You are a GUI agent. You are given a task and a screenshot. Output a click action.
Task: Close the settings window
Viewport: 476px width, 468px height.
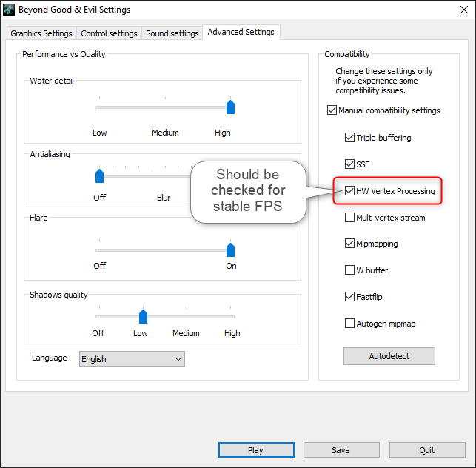(464, 10)
